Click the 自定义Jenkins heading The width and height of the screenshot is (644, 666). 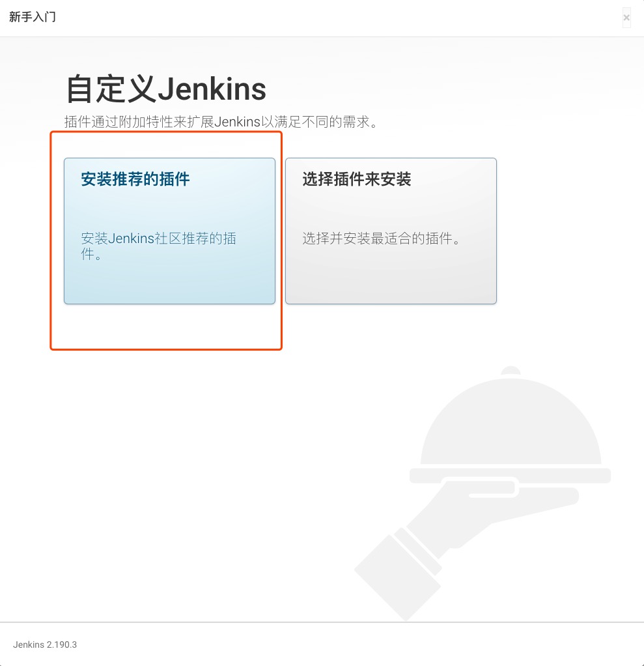pyautogui.click(x=166, y=89)
